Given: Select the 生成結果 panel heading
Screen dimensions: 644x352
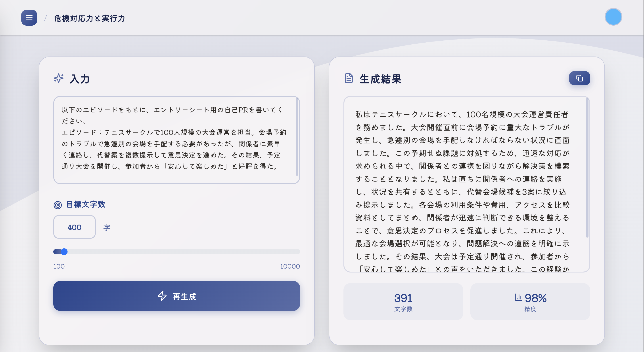Looking at the screenshot, I should [381, 79].
